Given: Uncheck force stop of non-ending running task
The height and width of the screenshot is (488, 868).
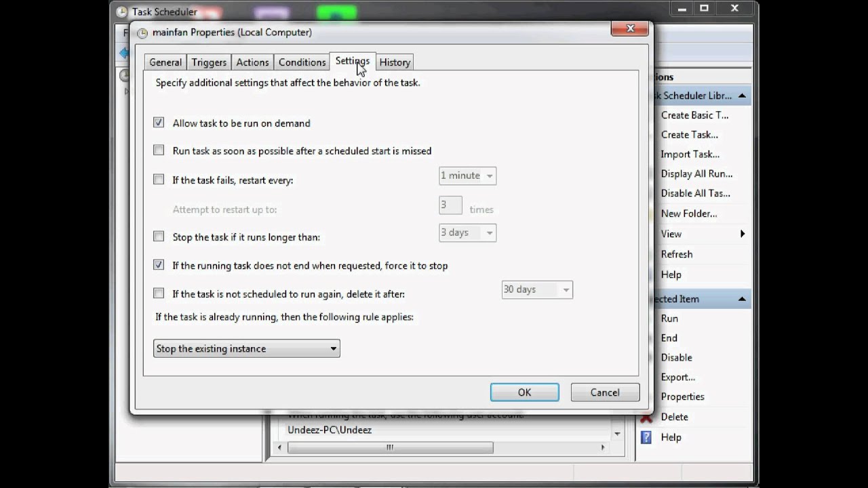Looking at the screenshot, I should pos(158,265).
